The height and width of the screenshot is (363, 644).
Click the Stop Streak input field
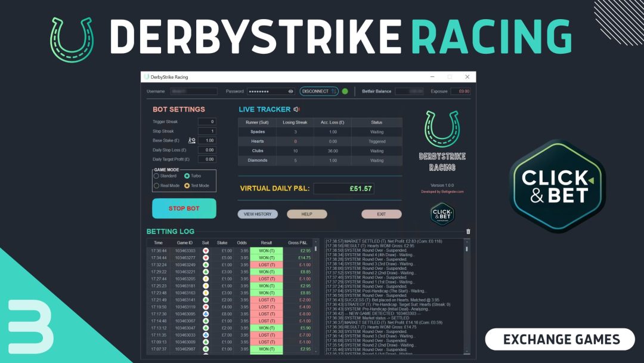[207, 131]
